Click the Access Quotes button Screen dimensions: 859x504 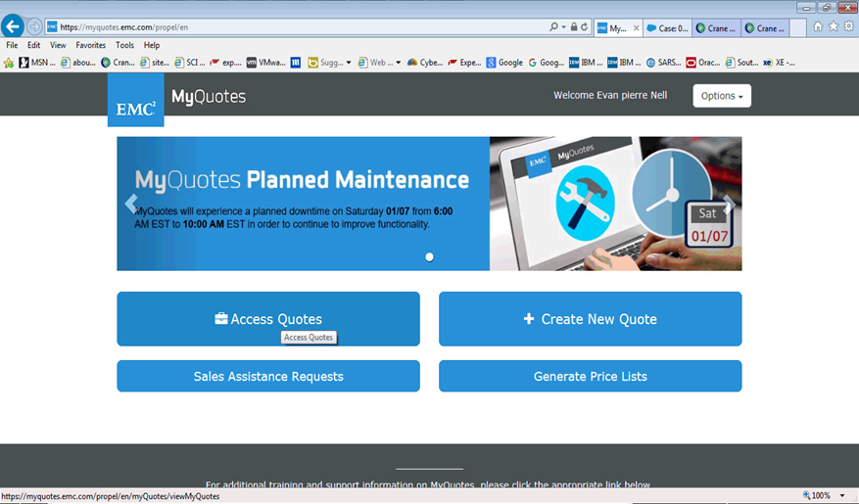pyautogui.click(x=268, y=318)
